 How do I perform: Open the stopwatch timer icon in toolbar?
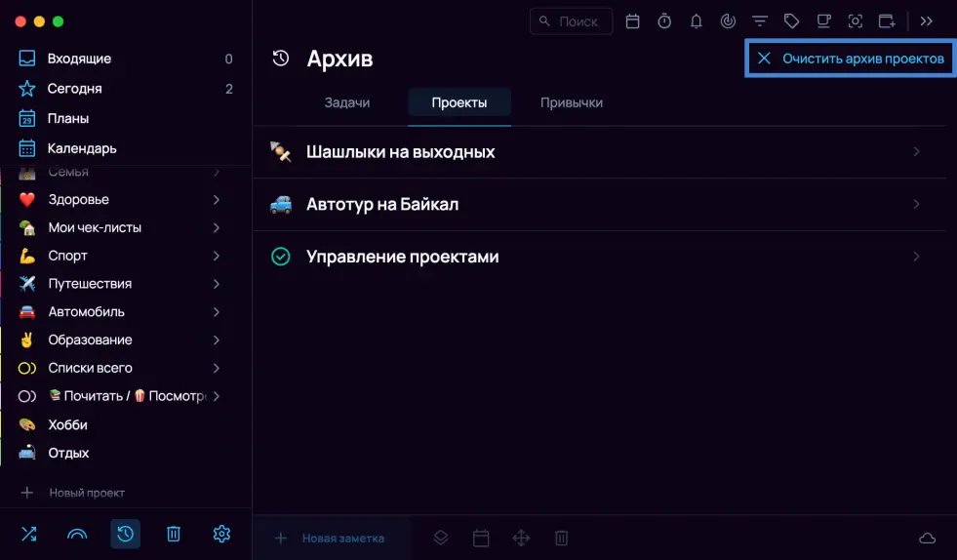tap(664, 21)
